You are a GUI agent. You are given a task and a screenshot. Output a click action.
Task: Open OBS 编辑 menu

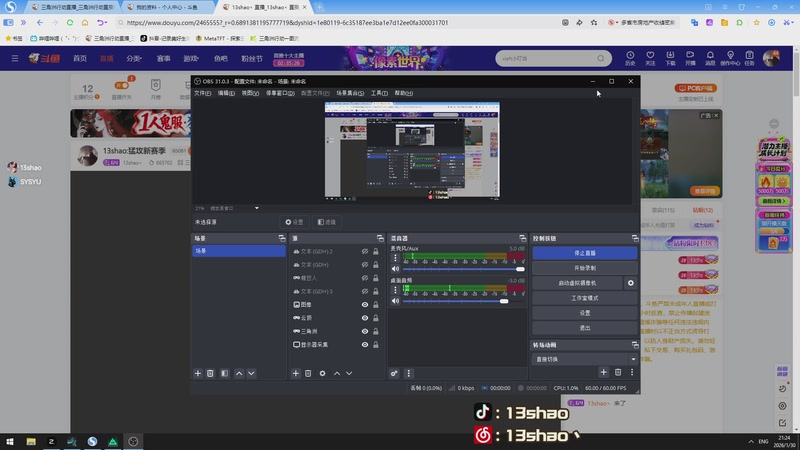(x=227, y=93)
